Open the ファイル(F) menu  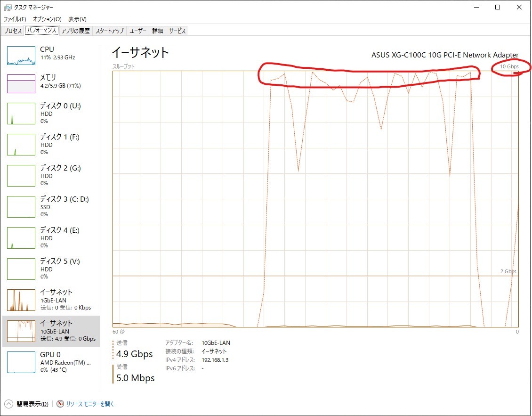[x=15, y=19]
